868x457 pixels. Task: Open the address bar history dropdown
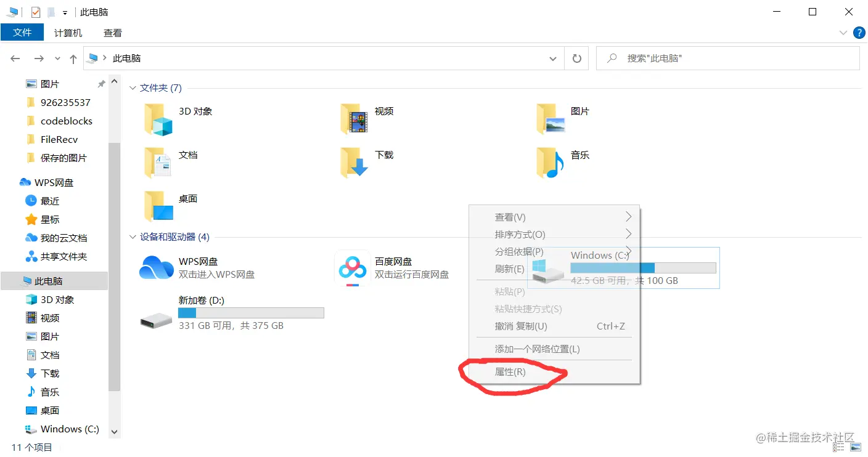(x=553, y=59)
